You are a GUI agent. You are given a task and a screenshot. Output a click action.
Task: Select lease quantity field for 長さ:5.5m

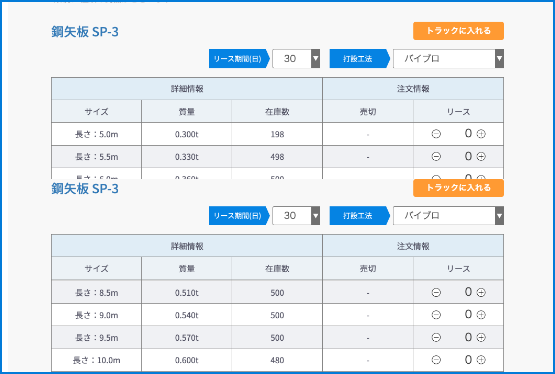[468, 156]
